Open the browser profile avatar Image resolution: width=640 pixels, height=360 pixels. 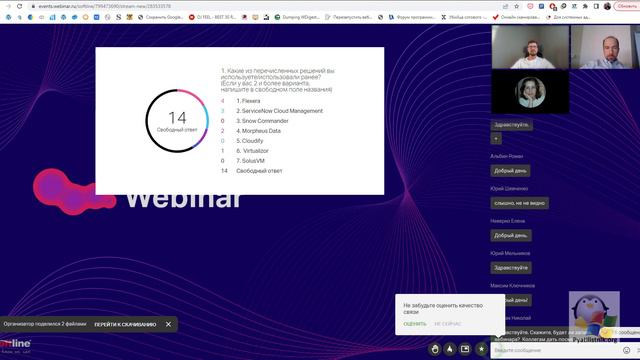point(607,6)
